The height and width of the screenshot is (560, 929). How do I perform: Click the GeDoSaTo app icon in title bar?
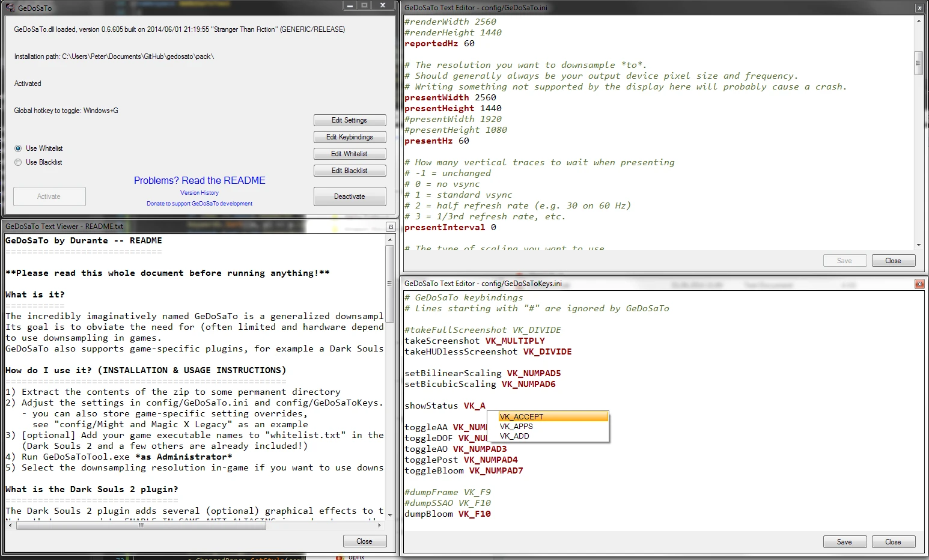click(x=10, y=8)
